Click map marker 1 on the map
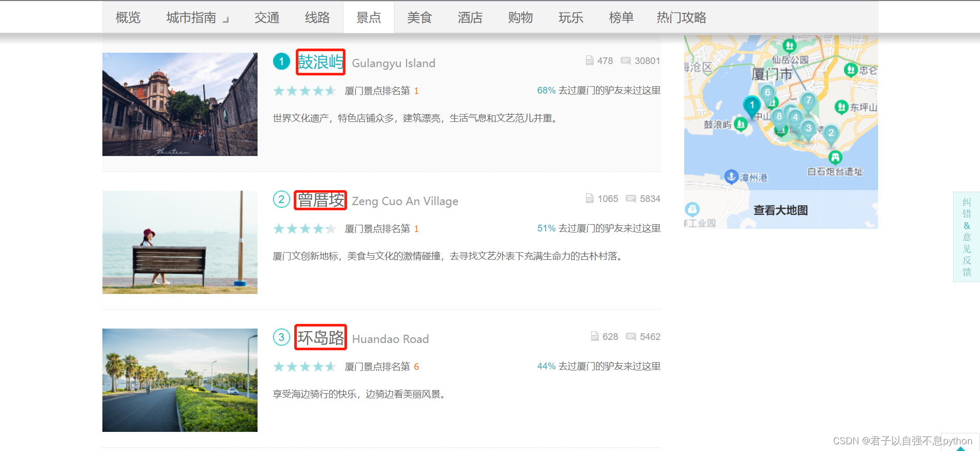The height and width of the screenshot is (451, 980). (x=752, y=105)
